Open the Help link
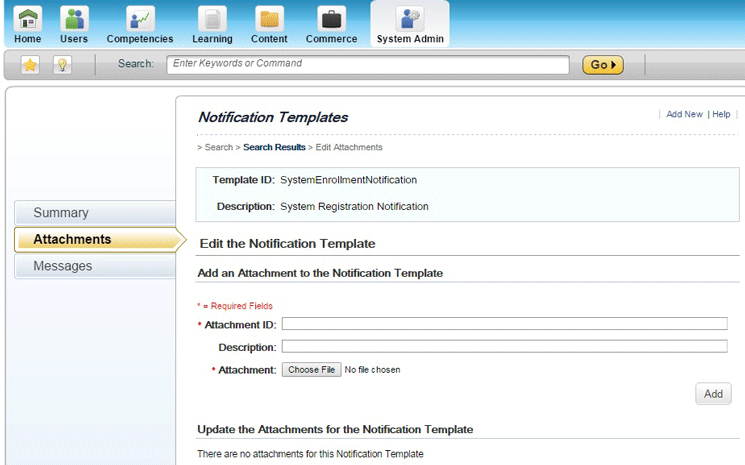 point(721,114)
